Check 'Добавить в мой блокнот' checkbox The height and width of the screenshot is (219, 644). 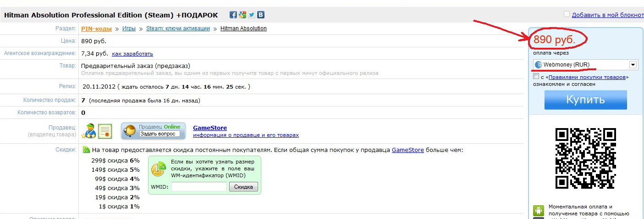pos(567,14)
